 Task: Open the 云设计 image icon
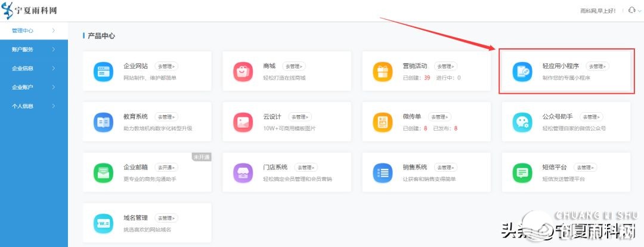(243, 122)
